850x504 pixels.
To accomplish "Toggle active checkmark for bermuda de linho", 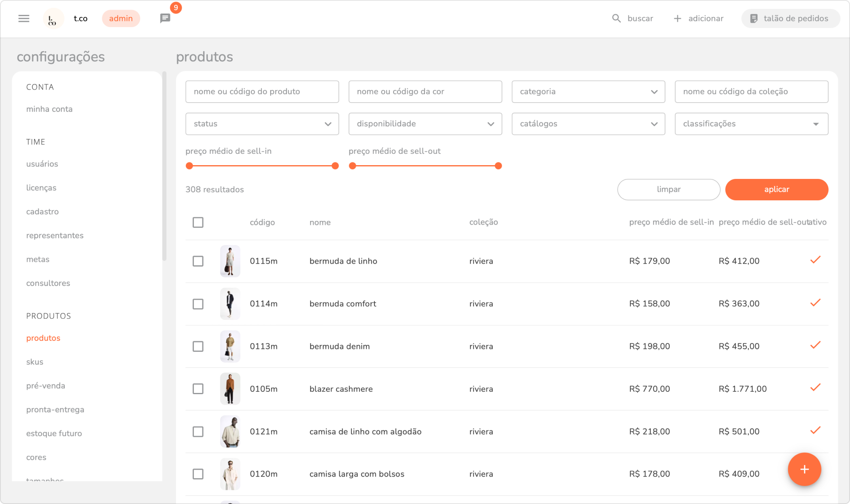I will [815, 260].
